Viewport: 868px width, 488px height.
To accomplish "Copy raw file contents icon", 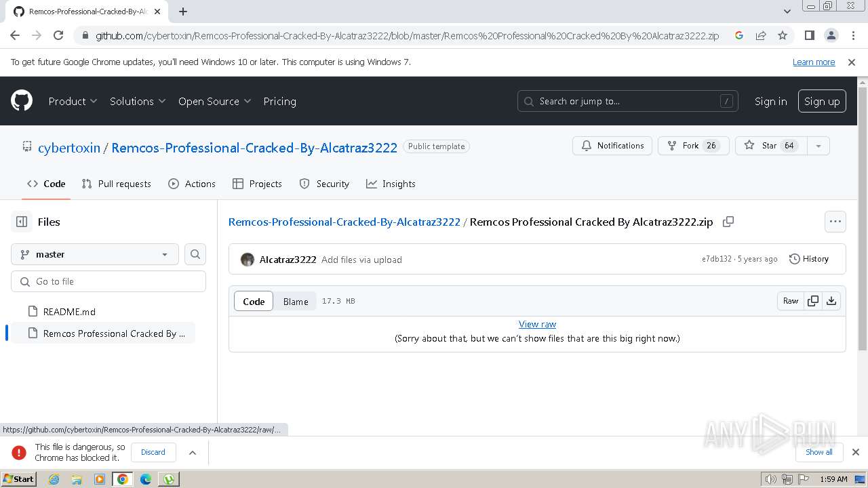I will point(813,301).
